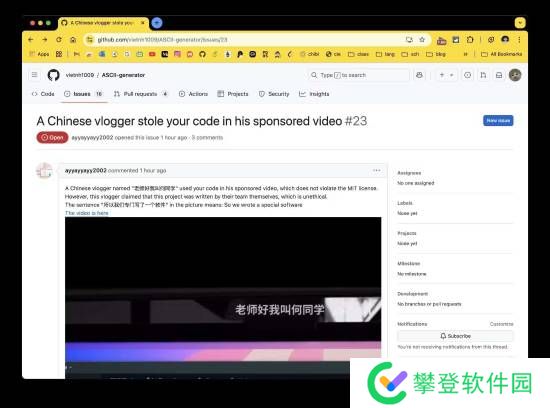Switch to the Code tab
550x408 pixels.
click(x=43, y=94)
